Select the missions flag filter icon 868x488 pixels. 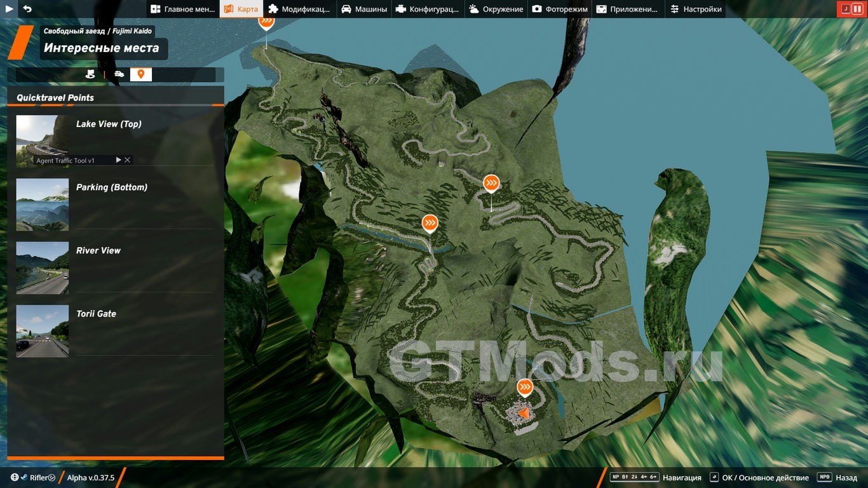[x=90, y=74]
